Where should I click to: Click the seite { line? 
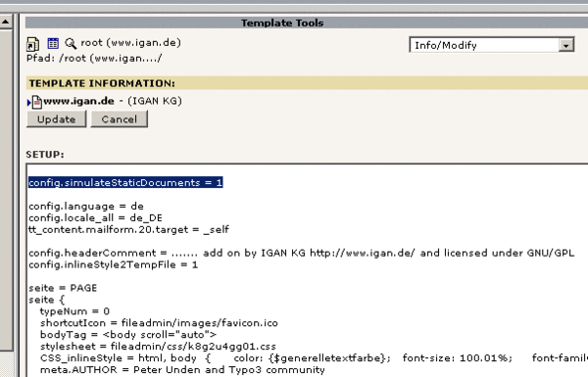[x=46, y=300]
